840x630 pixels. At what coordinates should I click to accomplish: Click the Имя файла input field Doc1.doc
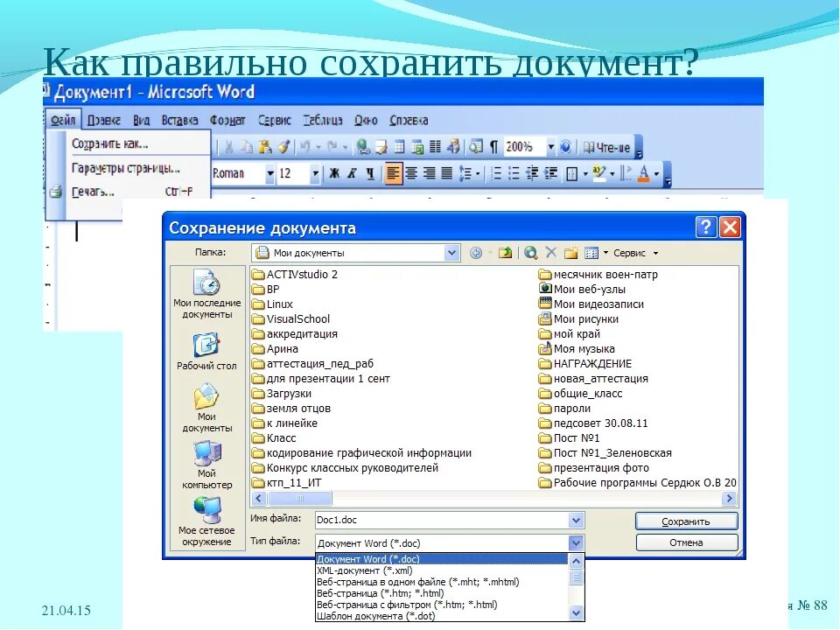pos(442,520)
